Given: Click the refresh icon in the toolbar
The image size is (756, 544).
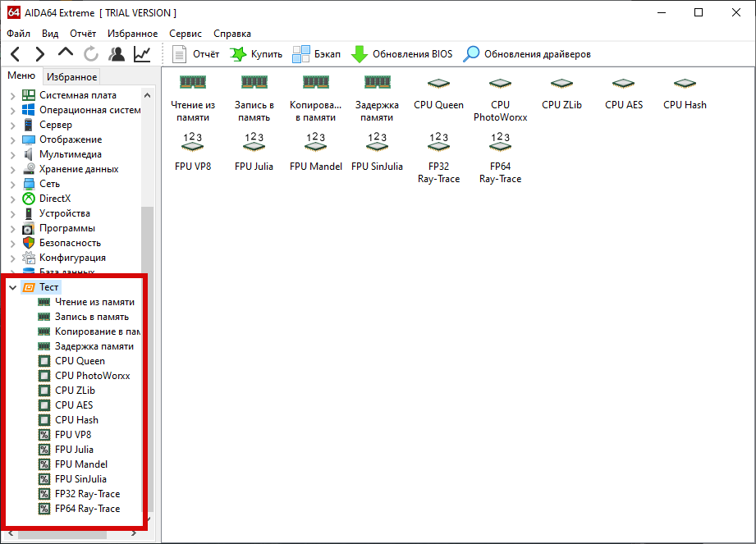Looking at the screenshot, I should pyautogui.click(x=91, y=54).
